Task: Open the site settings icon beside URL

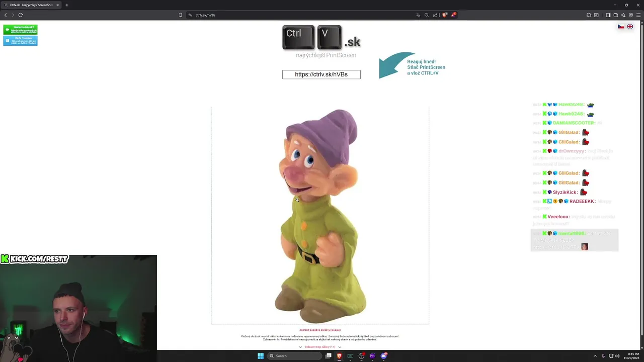Action: click(x=190, y=15)
